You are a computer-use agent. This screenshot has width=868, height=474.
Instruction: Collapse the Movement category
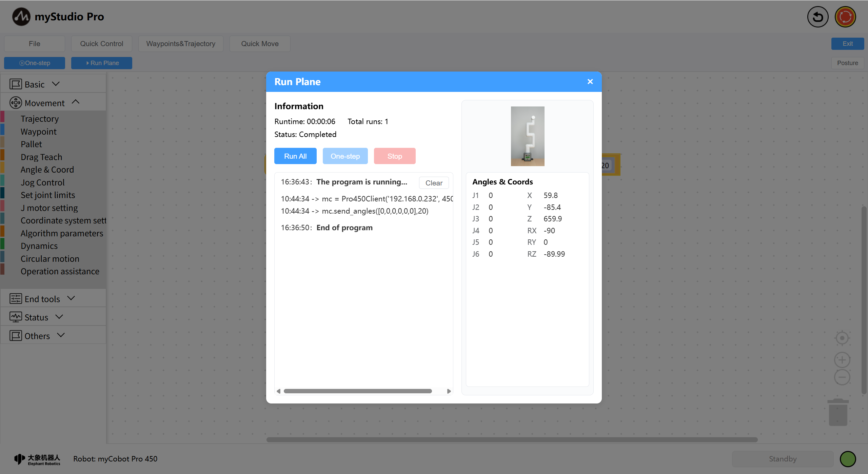click(45, 103)
